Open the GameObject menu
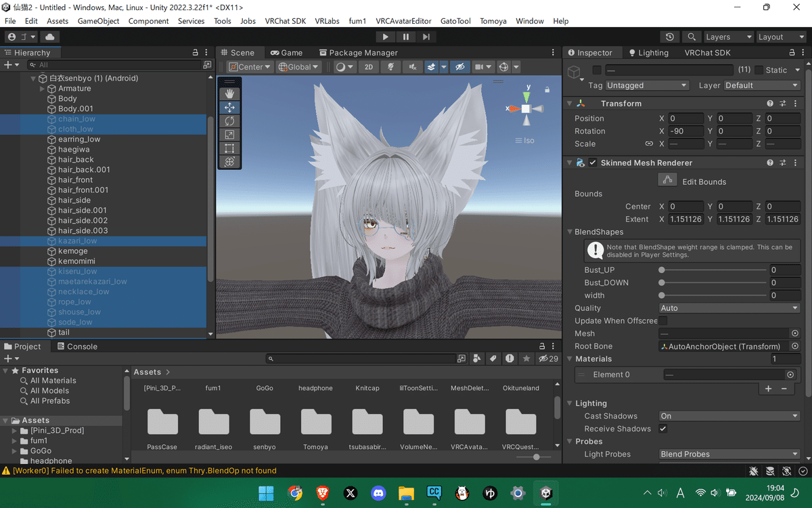This screenshot has width=812, height=508. (99, 21)
